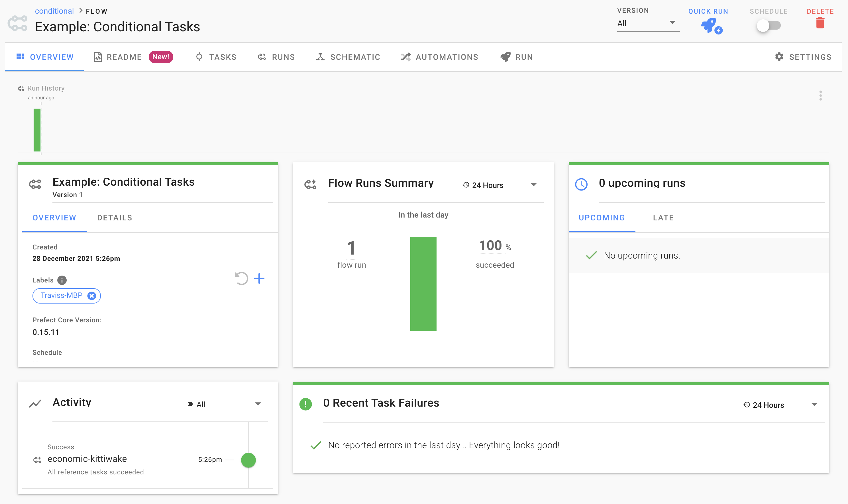848x504 pixels.
Task: Open the Automations tab
Action: pyautogui.click(x=439, y=57)
